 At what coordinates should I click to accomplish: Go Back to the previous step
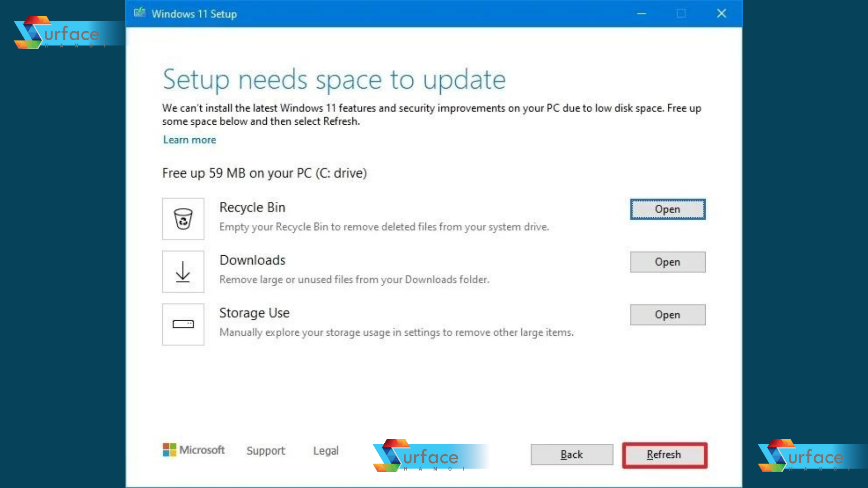point(572,455)
